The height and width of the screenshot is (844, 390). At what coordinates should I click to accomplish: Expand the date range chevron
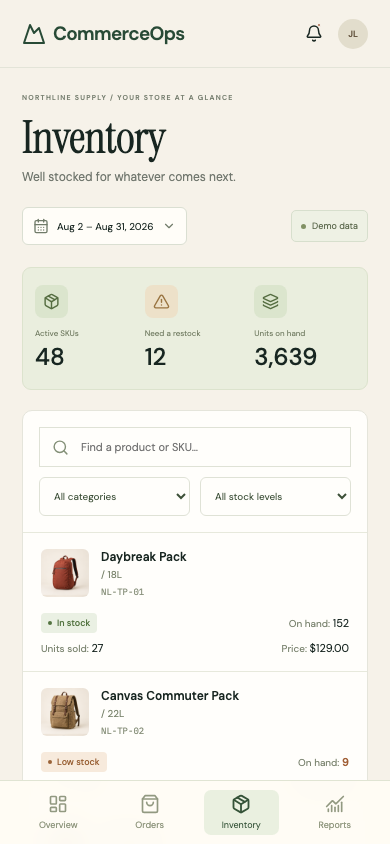click(169, 226)
